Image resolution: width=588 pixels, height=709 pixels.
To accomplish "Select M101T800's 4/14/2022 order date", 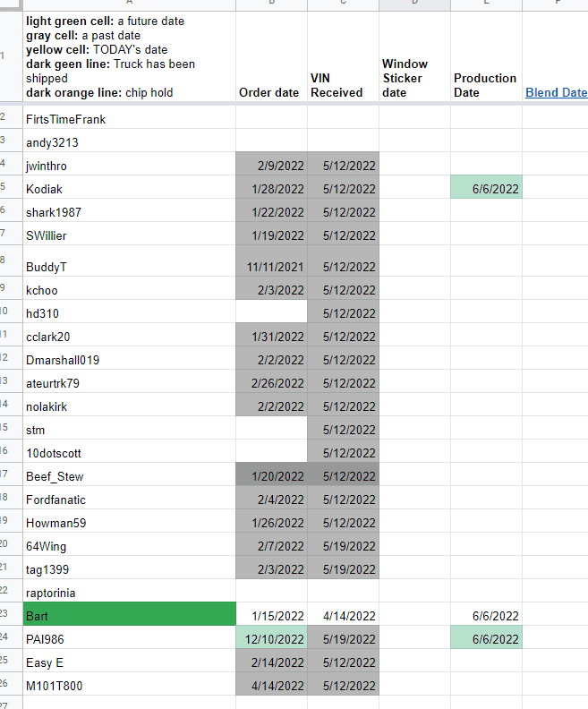I will (271, 686).
